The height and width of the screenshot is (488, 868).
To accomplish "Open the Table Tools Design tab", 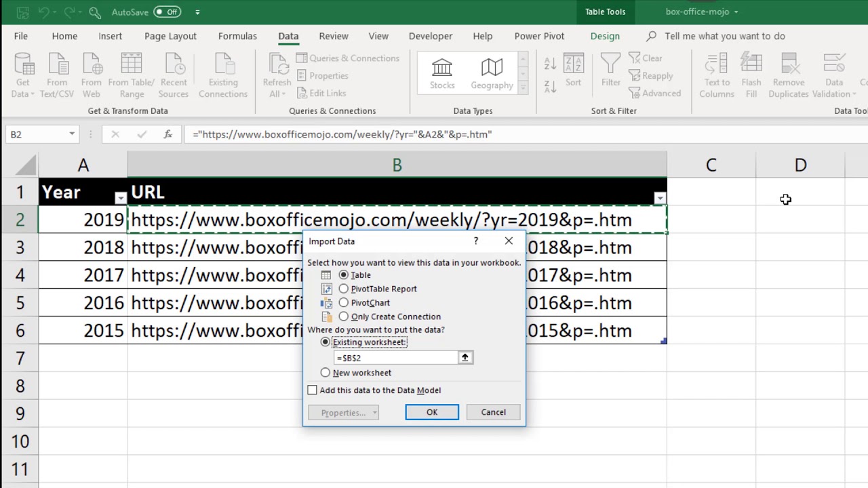I will click(x=605, y=36).
